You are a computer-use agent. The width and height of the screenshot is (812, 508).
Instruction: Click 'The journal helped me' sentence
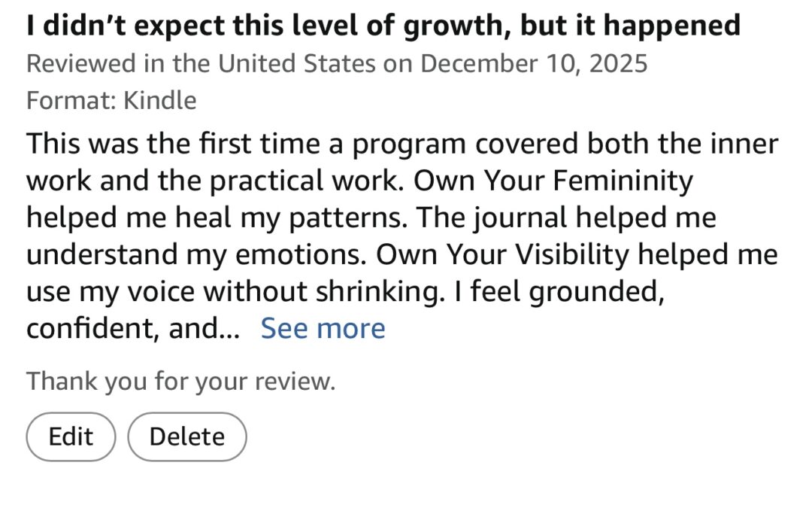tap(567, 217)
